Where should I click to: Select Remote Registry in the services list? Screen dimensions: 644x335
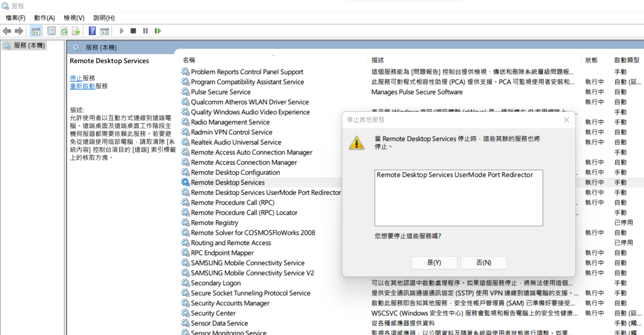[x=215, y=222]
